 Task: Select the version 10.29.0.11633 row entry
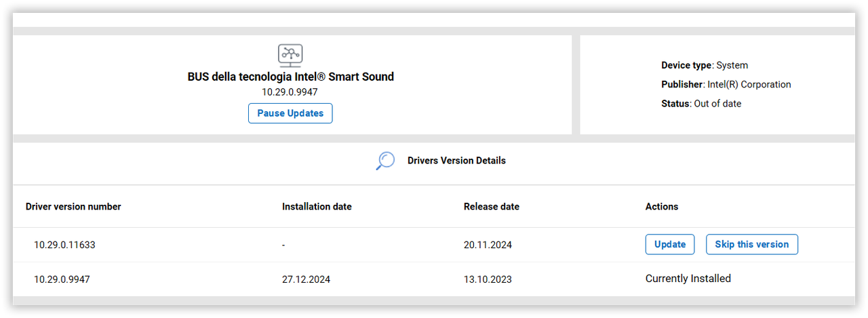64,245
